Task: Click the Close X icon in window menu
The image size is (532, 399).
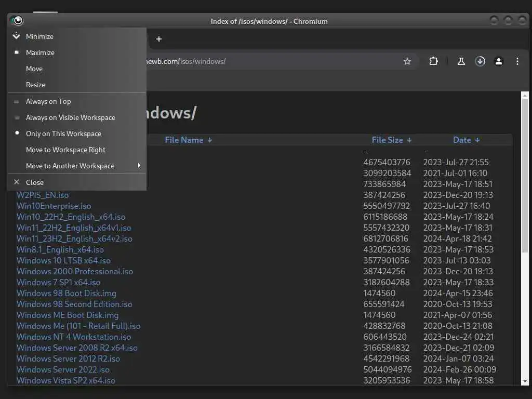Action: pyautogui.click(x=16, y=182)
